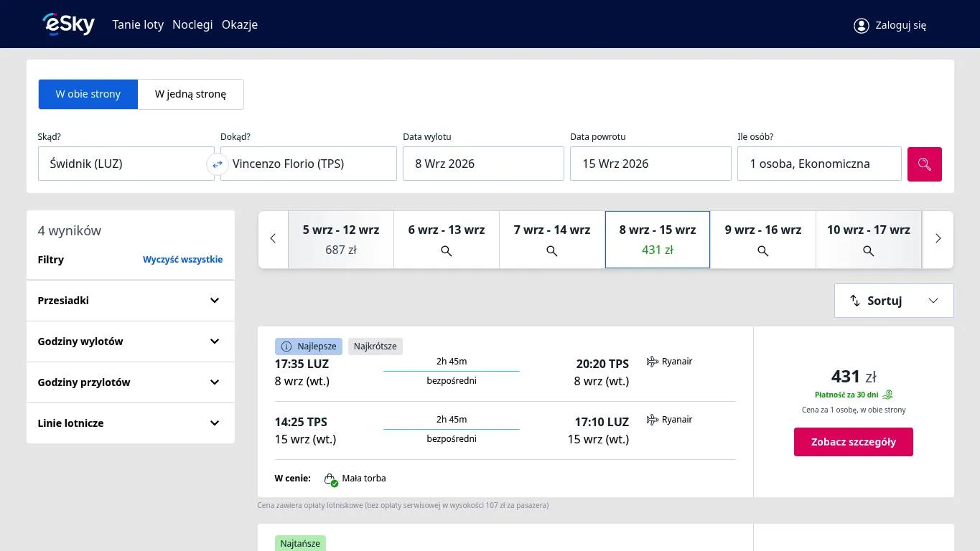Click return arrival time 17:10 LUZ
The image size is (980, 551).
pos(602,422)
